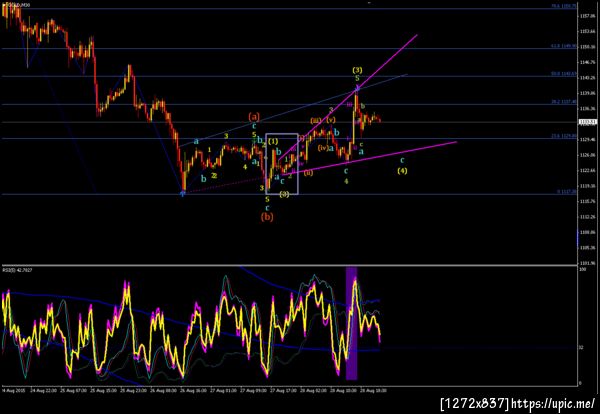Select the yellow (1) label inside the rectangle

[x=273, y=141]
